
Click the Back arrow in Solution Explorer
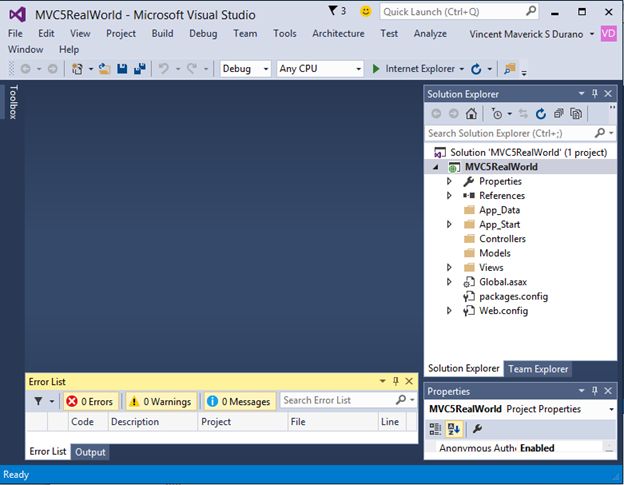[436, 114]
